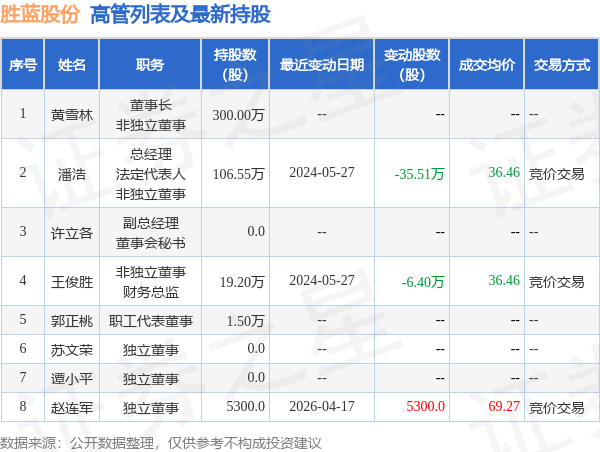Click the 2026-04-17 change date
The width and height of the screenshot is (600, 452).
click(322, 406)
